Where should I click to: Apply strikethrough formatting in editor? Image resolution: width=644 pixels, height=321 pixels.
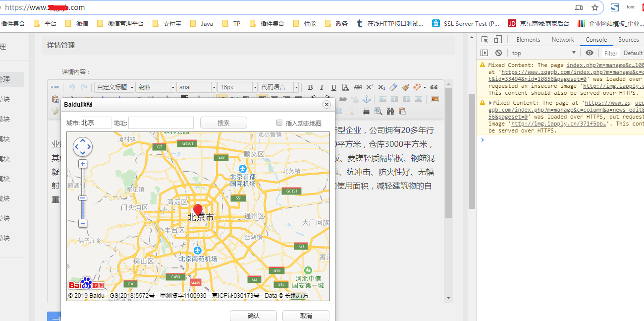[x=358, y=87]
